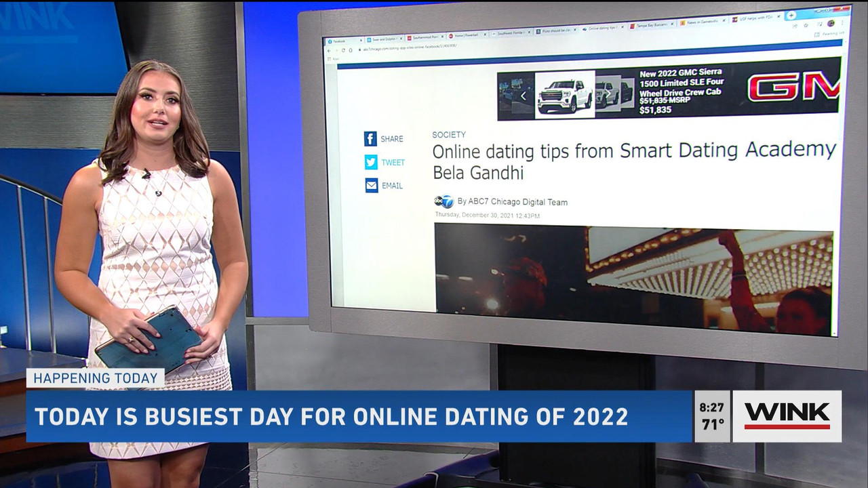The image size is (868, 488).
Task: Open a new browser tab with the plus button
Action: coord(791,16)
